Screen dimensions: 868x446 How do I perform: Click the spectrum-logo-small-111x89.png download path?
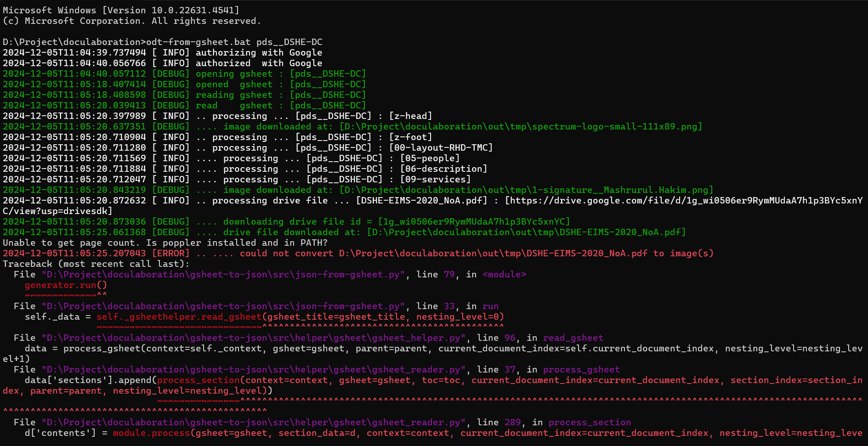coord(521,127)
